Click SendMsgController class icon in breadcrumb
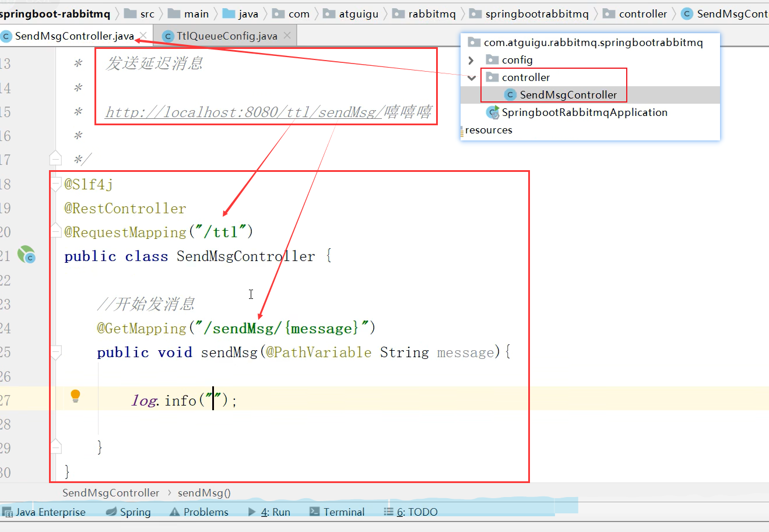Screen dimensions: 769x532 687,13
